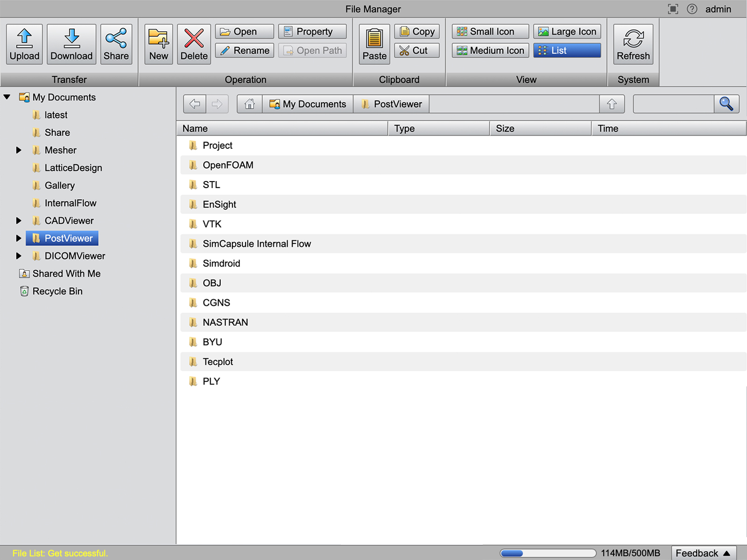This screenshot has height=560, width=747.
Task: Click the storage usage progress bar
Action: [548, 553]
